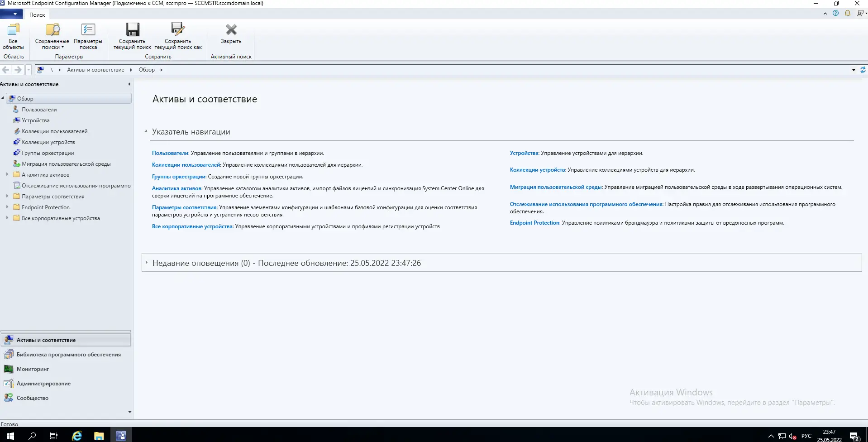This screenshot has height=442, width=868.
Task: Select Активы и соответствие breadcrumb in address bar
Action: point(95,70)
